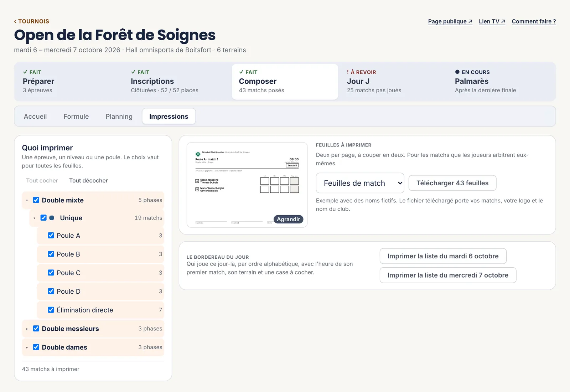The width and height of the screenshot is (570, 392).
Task: Select the Préparer step
Action: [x=68, y=82]
